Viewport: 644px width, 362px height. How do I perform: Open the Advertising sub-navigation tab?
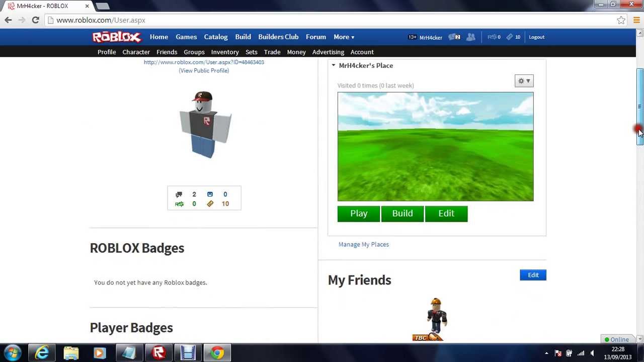click(x=328, y=52)
